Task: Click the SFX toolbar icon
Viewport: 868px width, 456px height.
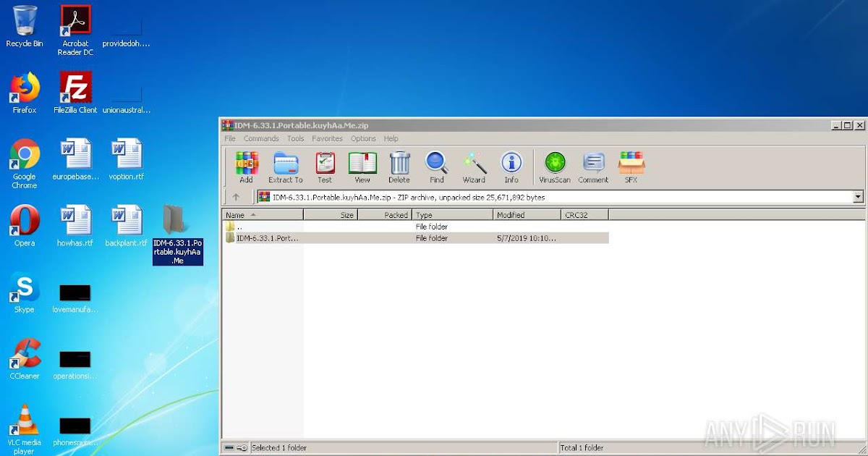Action: click(x=631, y=167)
